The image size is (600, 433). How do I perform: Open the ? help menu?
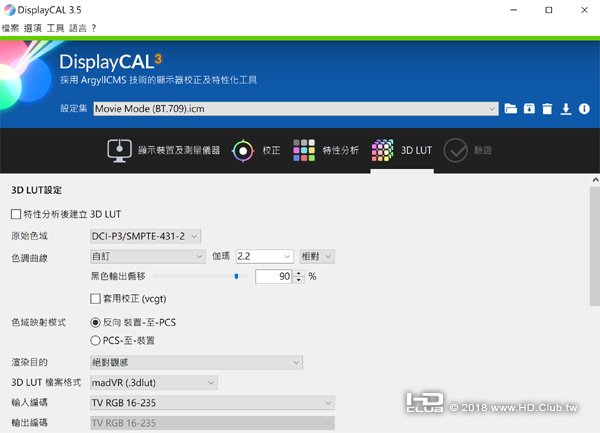click(x=94, y=28)
